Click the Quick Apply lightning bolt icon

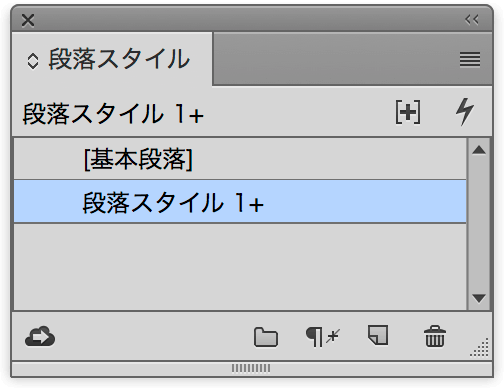[x=465, y=112]
